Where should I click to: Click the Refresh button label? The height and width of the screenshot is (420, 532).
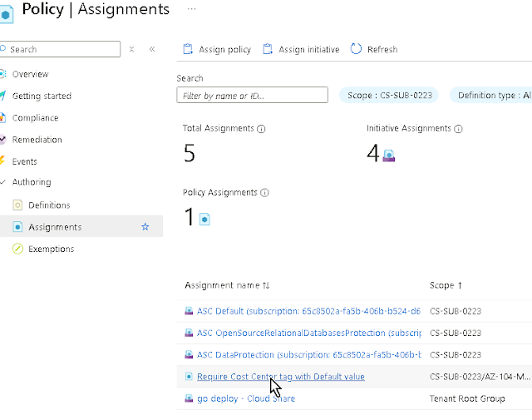click(x=382, y=50)
